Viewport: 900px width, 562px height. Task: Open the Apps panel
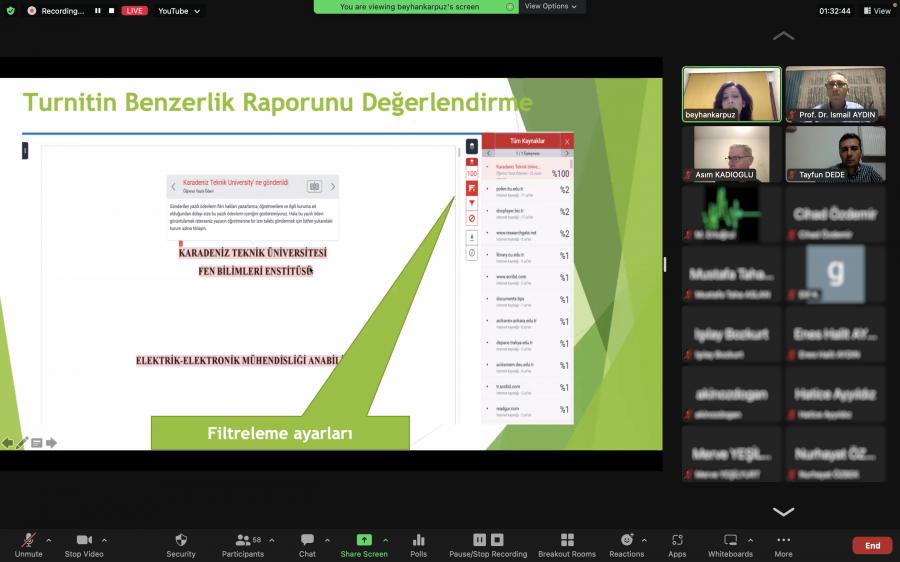click(x=677, y=545)
